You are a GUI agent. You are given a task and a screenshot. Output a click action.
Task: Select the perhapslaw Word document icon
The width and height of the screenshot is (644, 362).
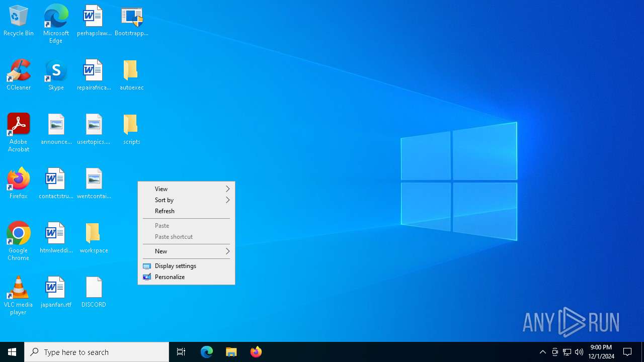click(94, 21)
